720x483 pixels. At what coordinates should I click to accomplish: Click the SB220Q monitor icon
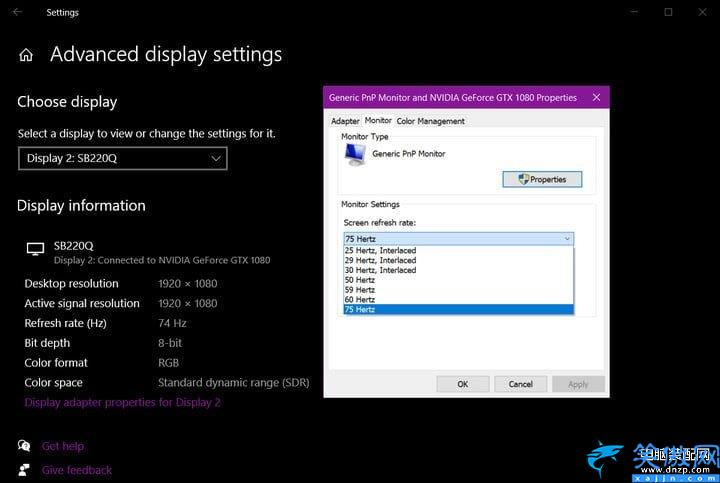[35, 249]
